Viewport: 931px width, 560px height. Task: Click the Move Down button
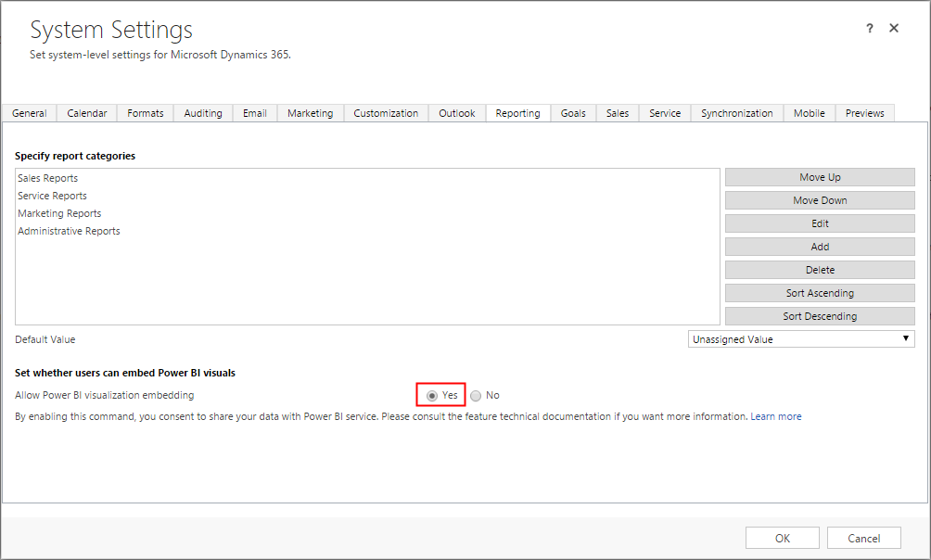820,200
